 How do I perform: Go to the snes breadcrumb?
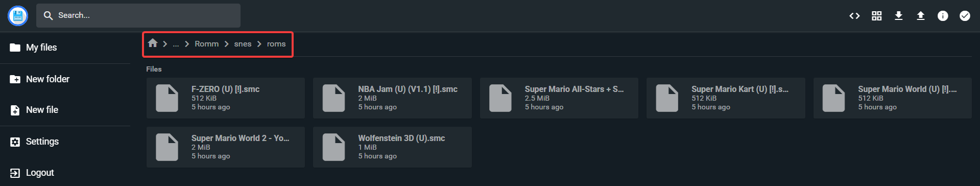pos(243,44)
